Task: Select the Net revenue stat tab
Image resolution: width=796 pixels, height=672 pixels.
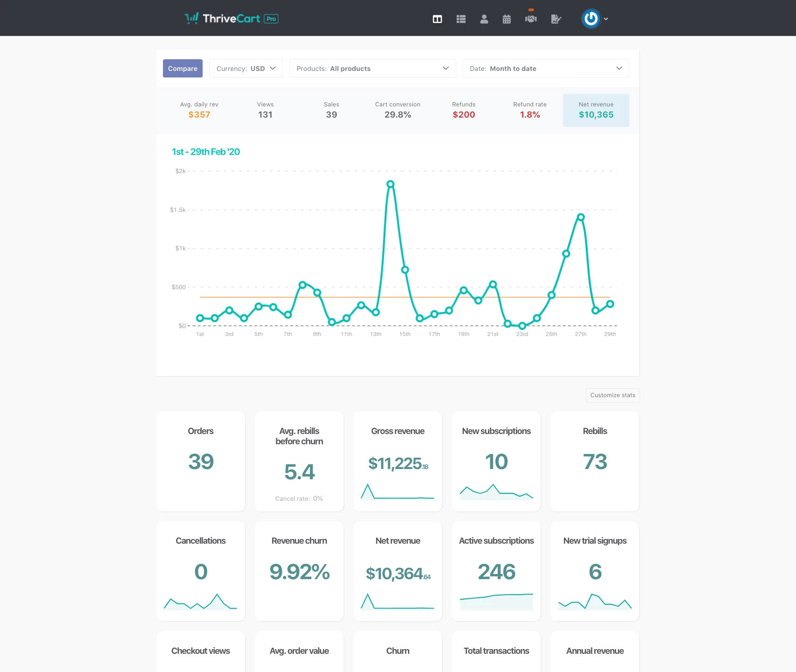Action: click(596, 110)
